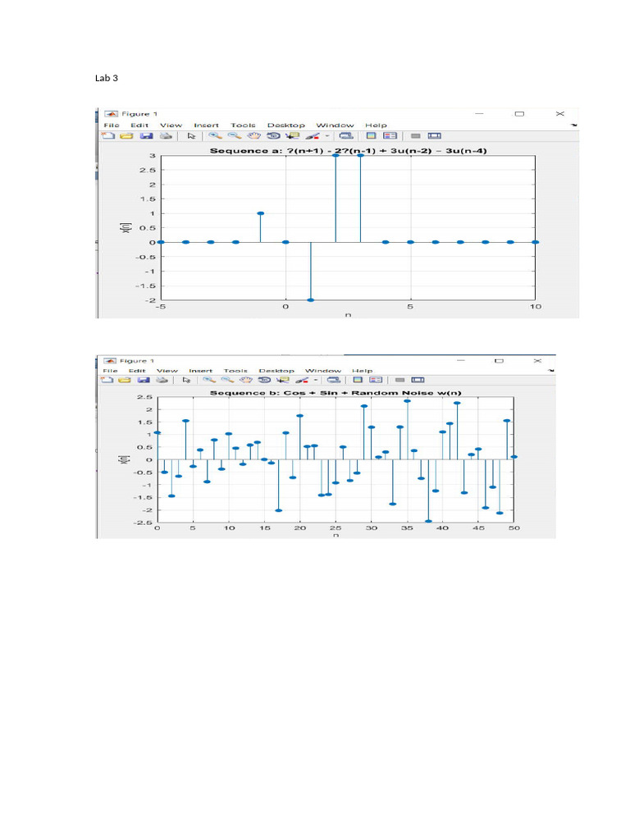Viewport: 630px width, 840px height.
Task: Open Insert menu in Sequence b figure
Action: coord(200,371)
